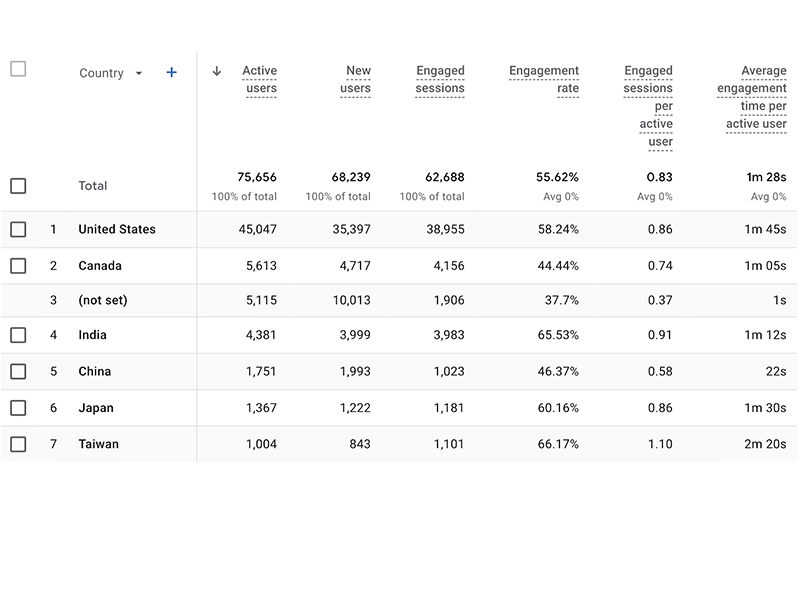800x600 pixels.
Task: Click the dropdown arrow beside Country
Action: [138, 72]
